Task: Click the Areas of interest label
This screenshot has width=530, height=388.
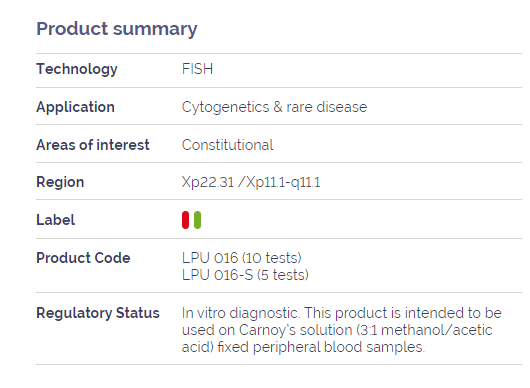Action: point(93,145)
